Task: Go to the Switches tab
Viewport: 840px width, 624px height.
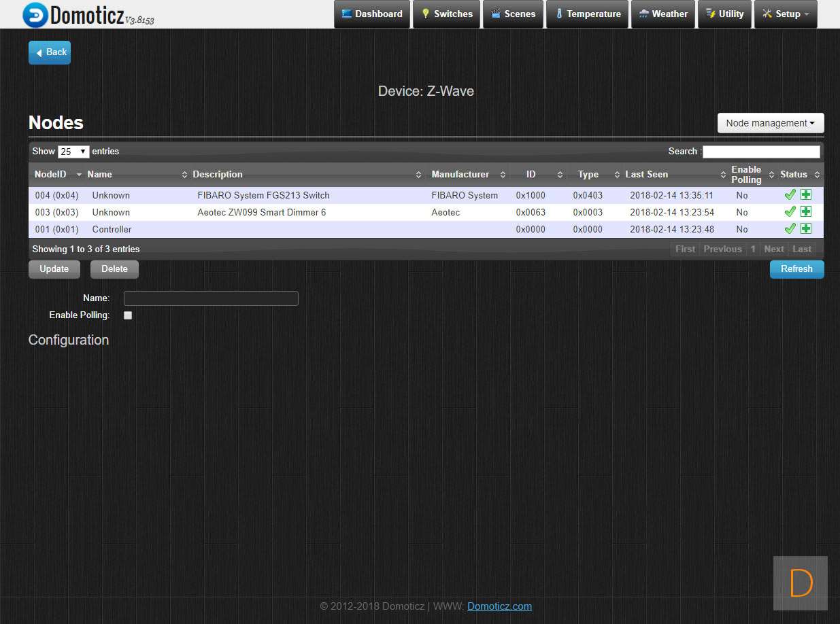Action: point(446,14)
